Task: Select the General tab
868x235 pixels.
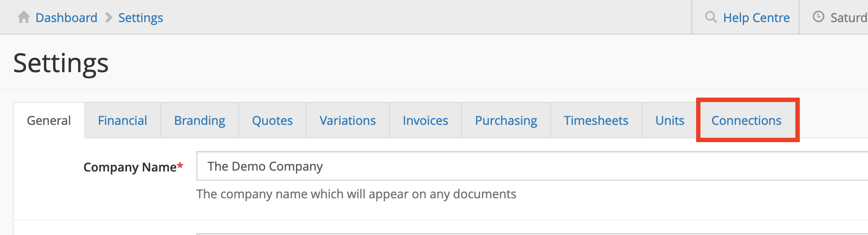Action: point(49,121)
